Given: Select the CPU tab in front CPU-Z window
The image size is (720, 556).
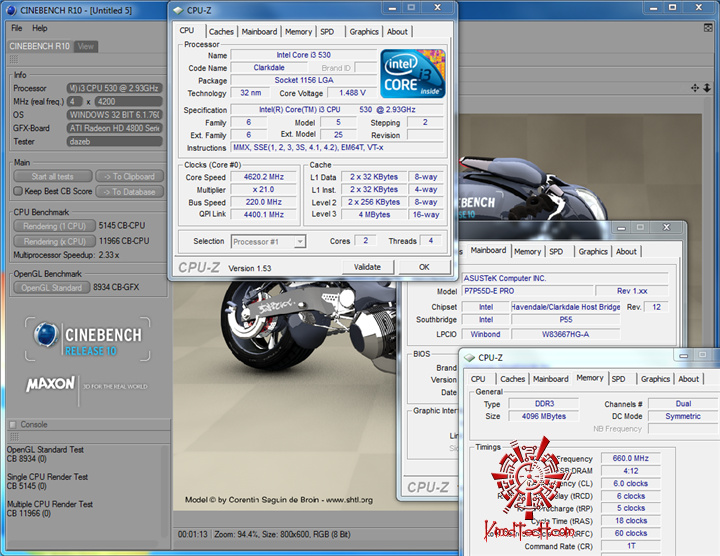Looking at the screenshot, I should (187, 30).
